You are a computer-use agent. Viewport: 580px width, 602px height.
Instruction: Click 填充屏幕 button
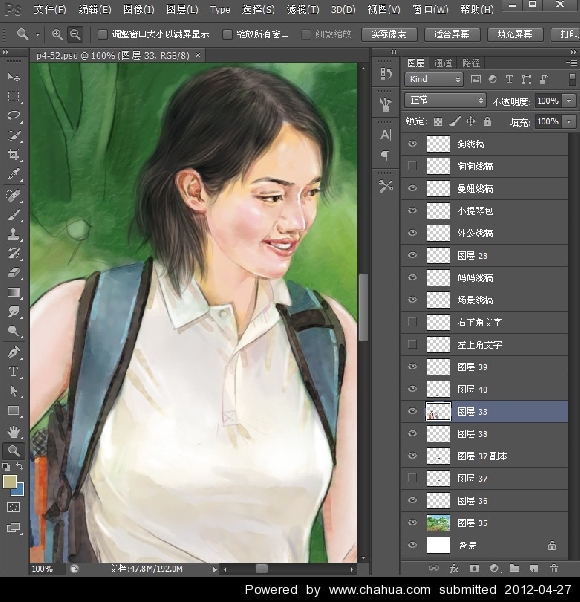(515, 35)
